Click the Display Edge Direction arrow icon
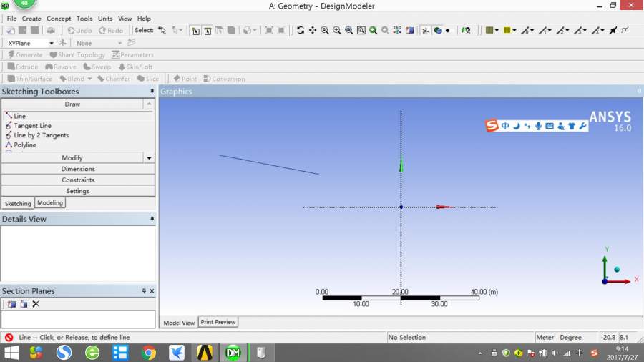The width and height of the screenshot is (644, 362). coord(613,30)
